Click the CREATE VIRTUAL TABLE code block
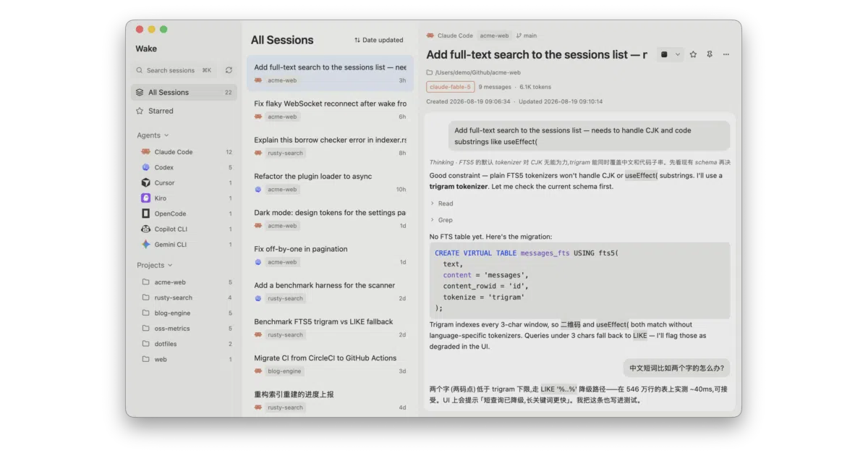Screen dimensions: 868x456 tap(579, 280)
